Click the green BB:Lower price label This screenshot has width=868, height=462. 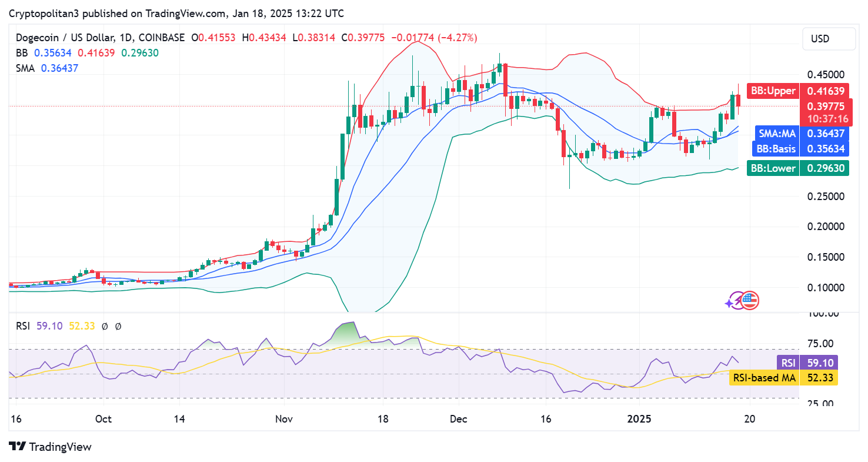pos(773,168)
